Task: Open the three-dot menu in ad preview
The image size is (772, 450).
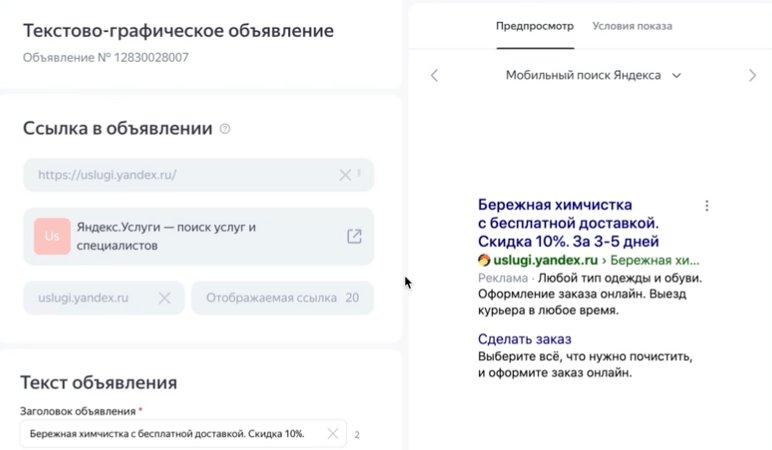Action: (707, 206)
